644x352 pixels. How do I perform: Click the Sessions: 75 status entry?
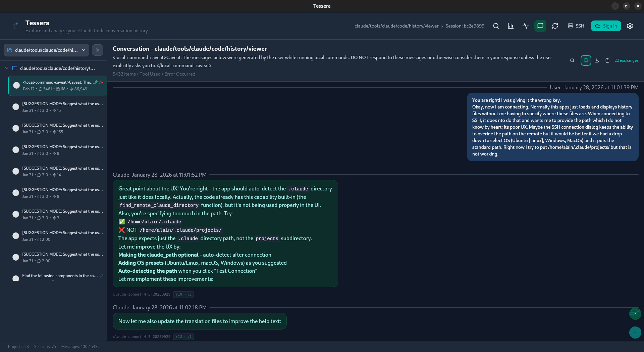45,347
